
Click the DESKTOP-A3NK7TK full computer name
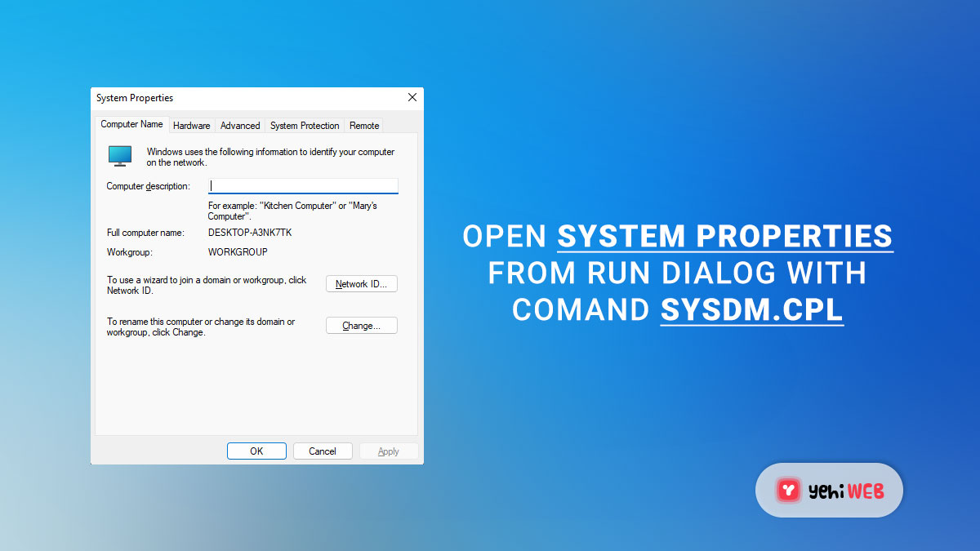tap(250, 233)
